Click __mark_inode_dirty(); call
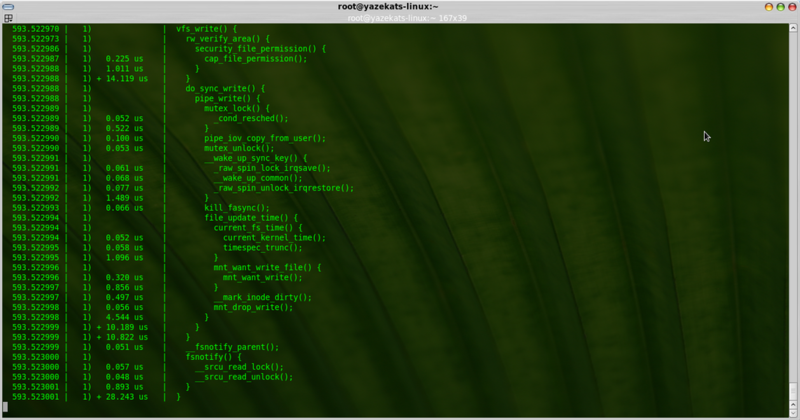800x420 pixels. coord(263,298)
